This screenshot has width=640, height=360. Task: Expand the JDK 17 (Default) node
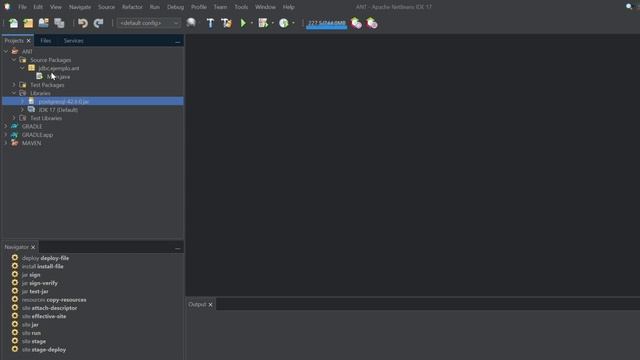point(22,110)
